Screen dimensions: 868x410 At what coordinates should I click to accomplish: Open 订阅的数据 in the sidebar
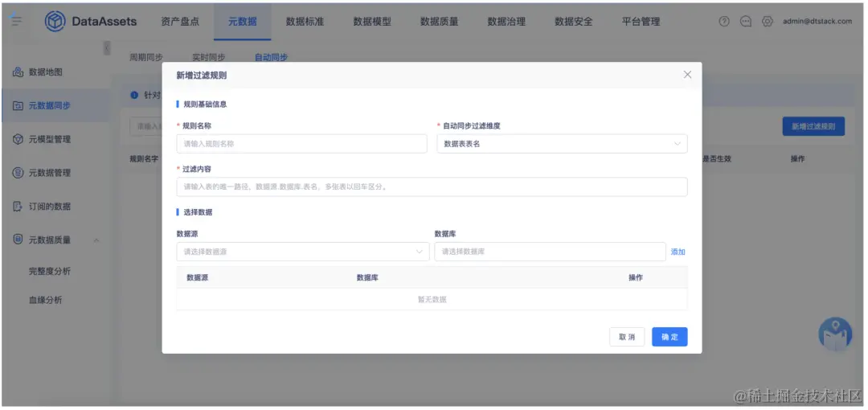click(50, 207)
